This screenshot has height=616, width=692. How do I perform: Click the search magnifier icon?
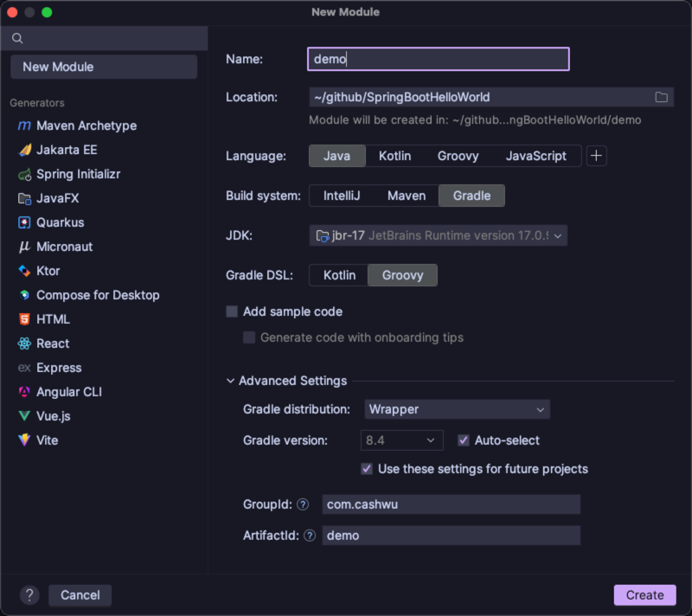tap(17, 38)
